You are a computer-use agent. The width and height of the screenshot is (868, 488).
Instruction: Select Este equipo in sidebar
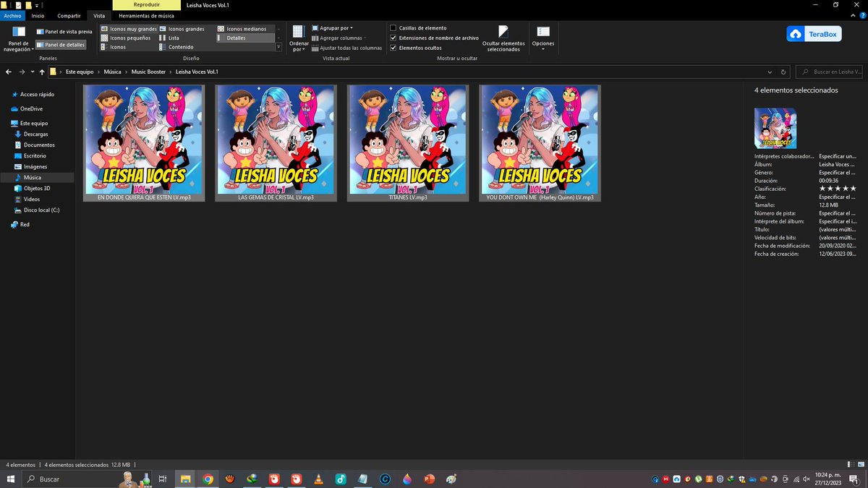coord(34,124)
